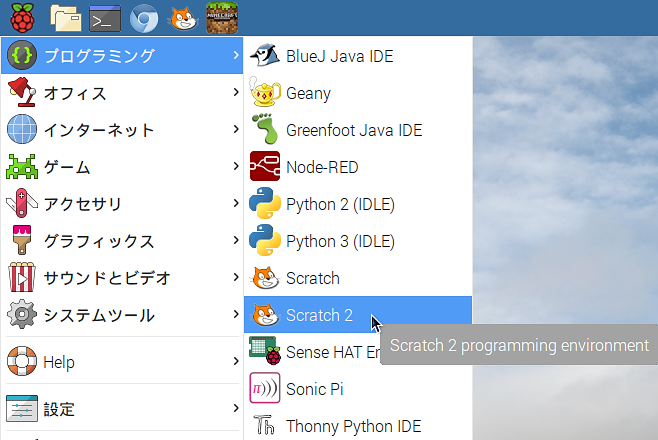Open the Raspberry Pi main menu
The image size is (658, 440).
click(22, 18)
